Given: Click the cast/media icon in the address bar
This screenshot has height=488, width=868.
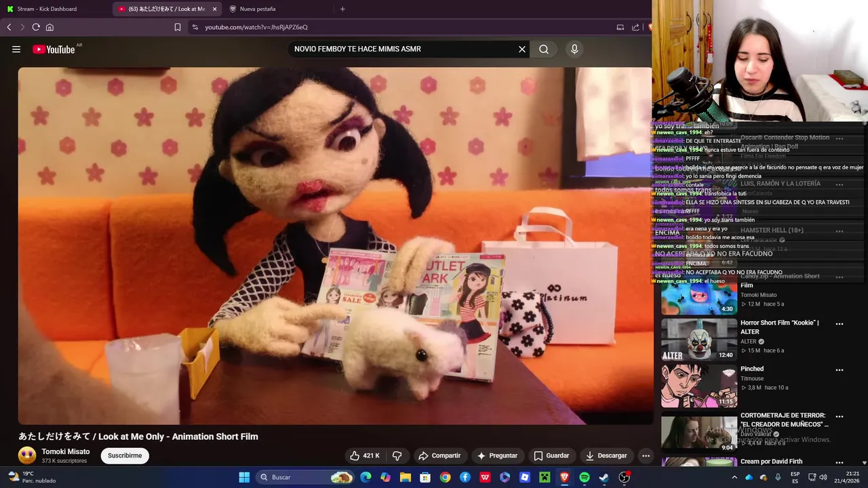Looking at the screenshot, I should (x=620, y=27).
